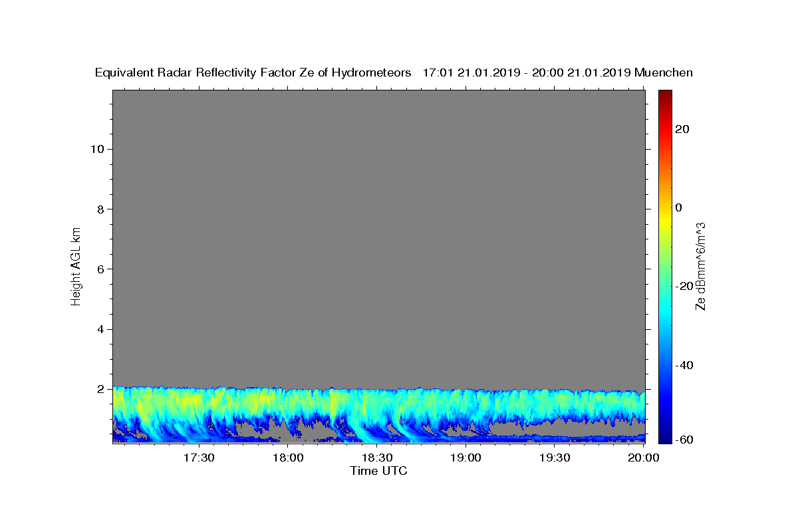The image size is (798, 532).
Task: Click the dark blue bottom of the colorbar
Action: tap(664, 437)
